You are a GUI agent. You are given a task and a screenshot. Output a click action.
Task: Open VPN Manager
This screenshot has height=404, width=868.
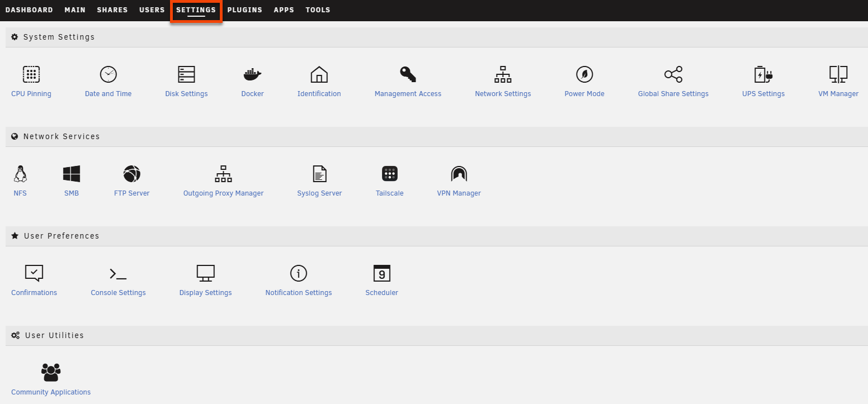click(459, 179)
